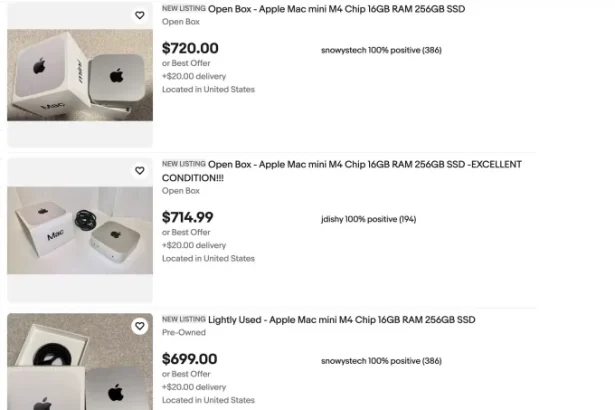Click the delivery cost under the $714.99 price
The height and width of the screenshot is (410, 615).
coord(194,245)
